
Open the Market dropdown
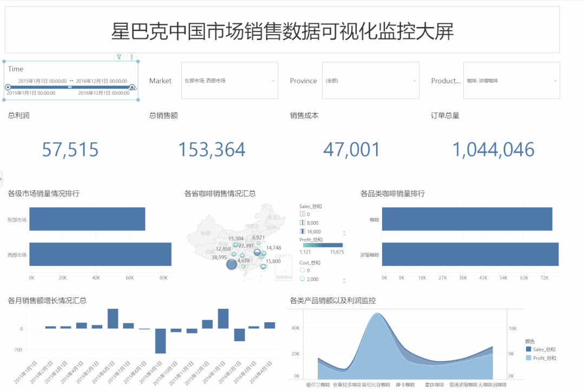tap(229, 81)
